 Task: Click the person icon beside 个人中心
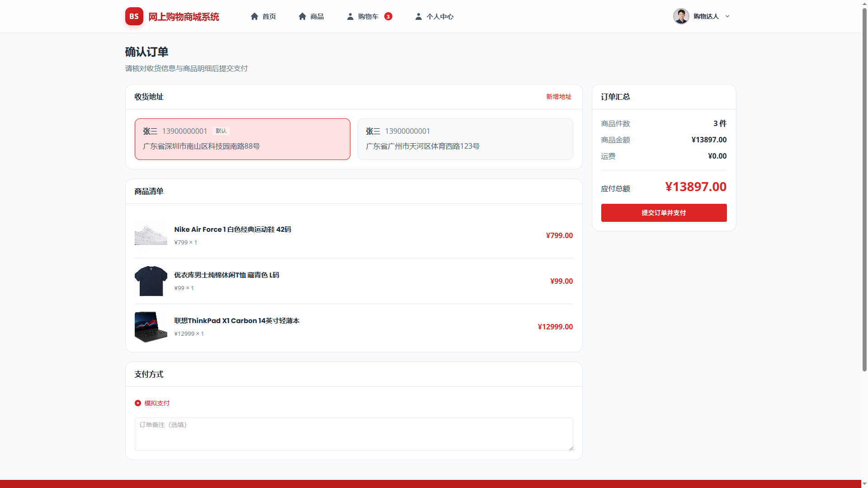pos(419,16)
